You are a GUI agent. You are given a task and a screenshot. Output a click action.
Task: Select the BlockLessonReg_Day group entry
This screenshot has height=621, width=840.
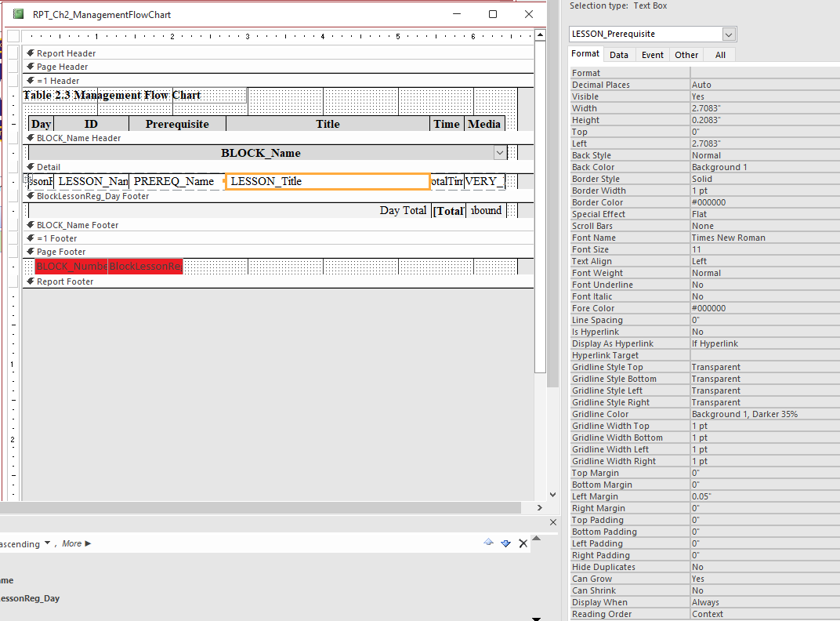click(28, 597)
